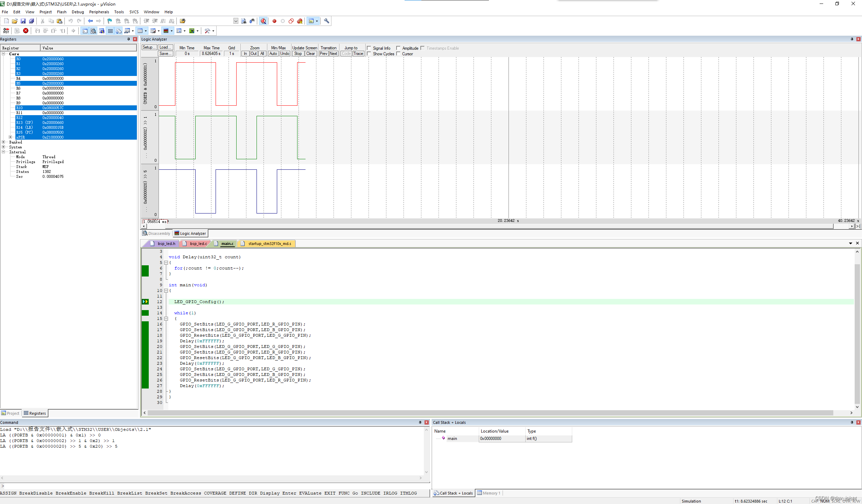Toggle the Registers Window icon
The image size is (862, 504).
pos(110,31)
